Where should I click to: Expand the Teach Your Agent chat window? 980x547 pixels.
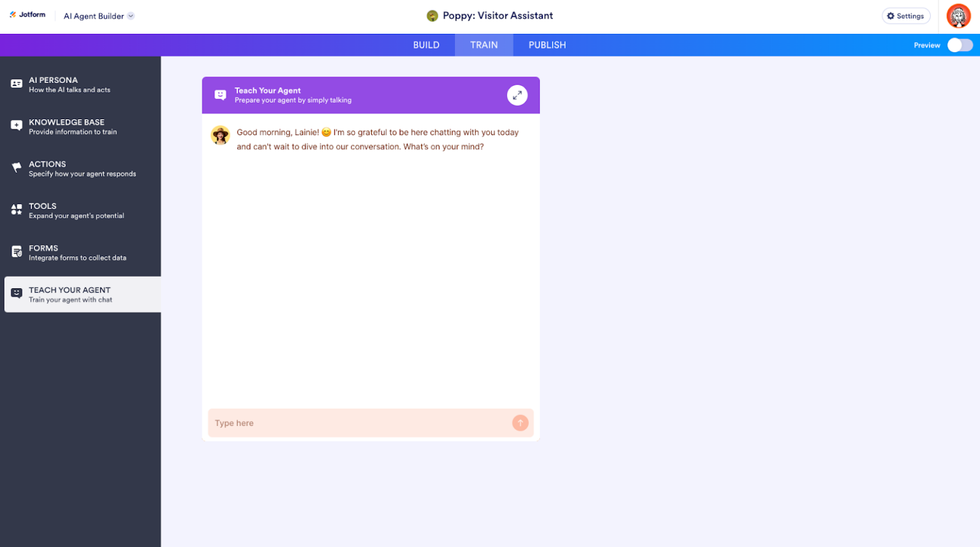coord(517,94)
